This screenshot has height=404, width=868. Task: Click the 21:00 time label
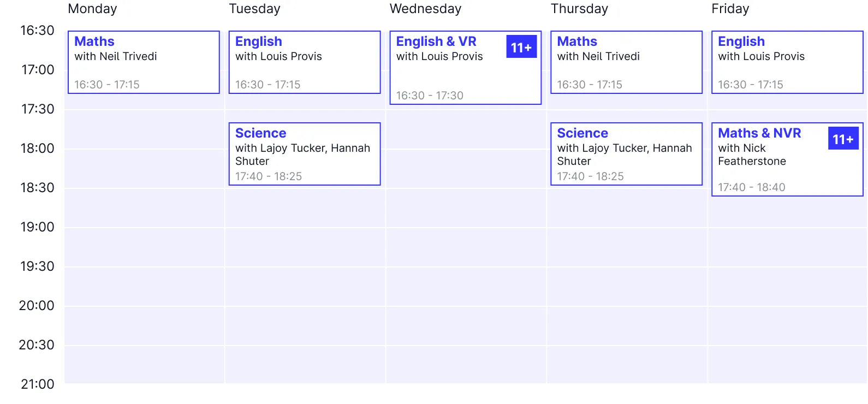37,384
